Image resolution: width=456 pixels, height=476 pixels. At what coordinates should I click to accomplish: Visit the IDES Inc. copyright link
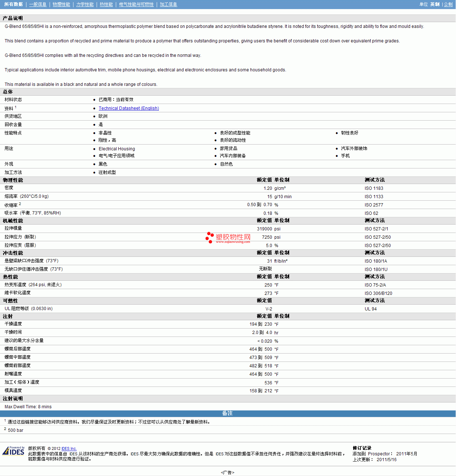(x=69, y=448)
